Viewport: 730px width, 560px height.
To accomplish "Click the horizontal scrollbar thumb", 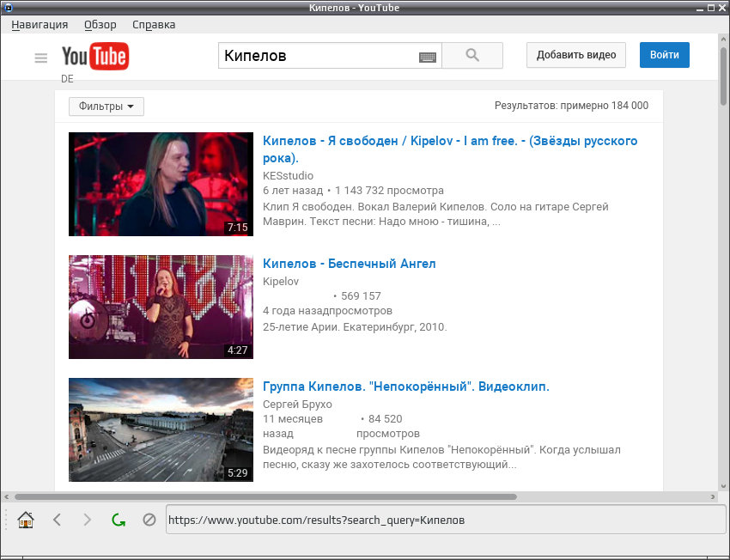I will tap(265, 496).
